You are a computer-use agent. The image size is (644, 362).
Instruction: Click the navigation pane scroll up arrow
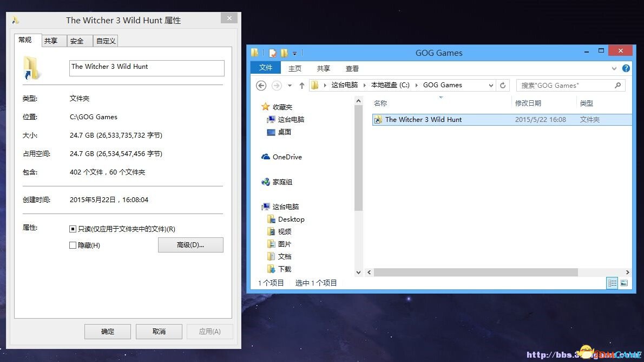click(359, 101)
